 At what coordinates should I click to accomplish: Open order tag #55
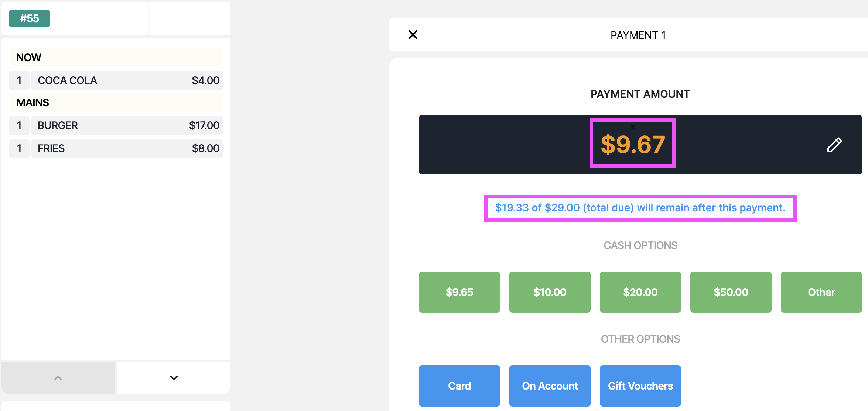[30, 18]
